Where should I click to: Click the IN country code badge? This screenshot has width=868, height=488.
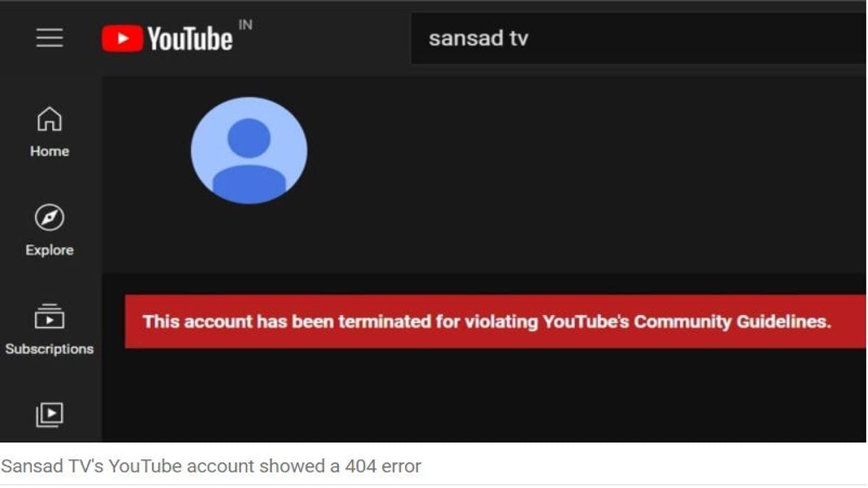[245, 25]
